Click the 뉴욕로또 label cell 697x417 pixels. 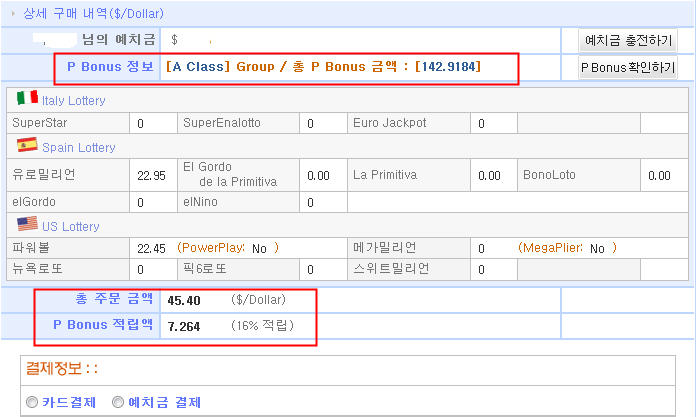(x=68, y=269)
